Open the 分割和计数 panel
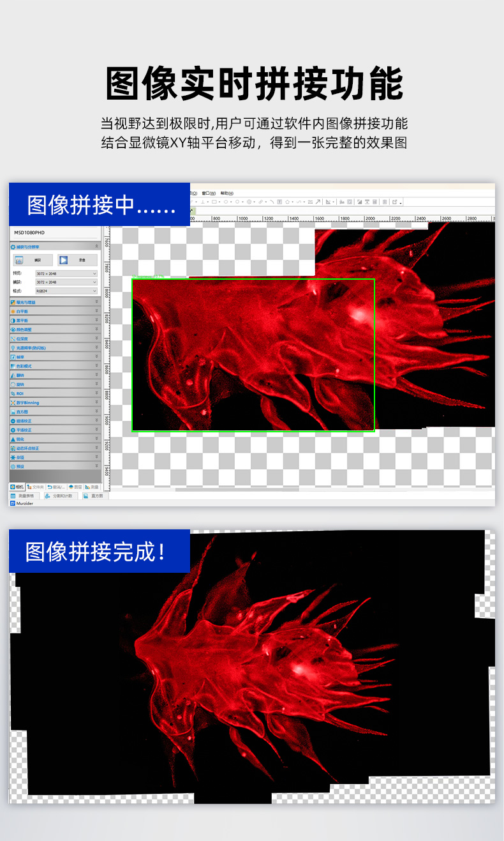Screen dimensions: 504x841 pos(60,496)
